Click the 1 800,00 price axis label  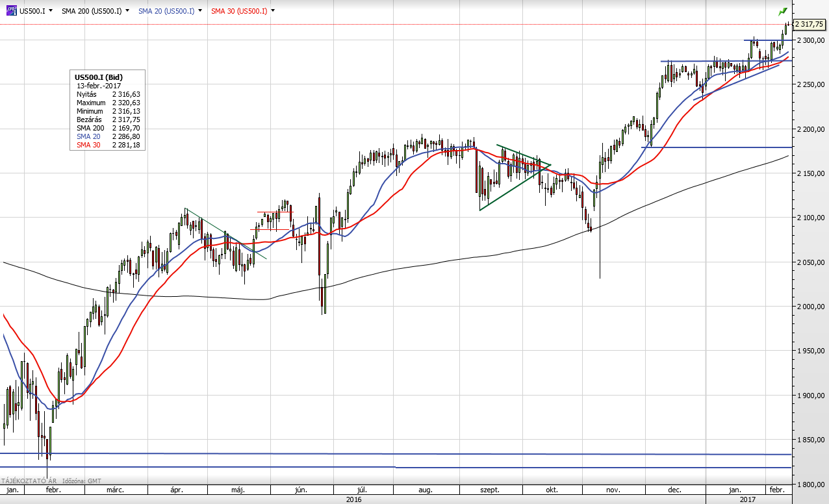tap(811, 484)
